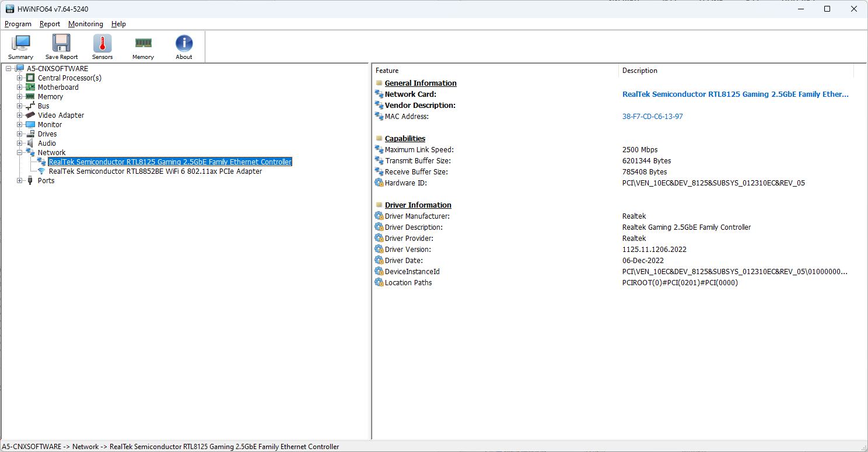868x452 pixels.
Task: Click the A5-CNXSOFTWARE computer icon
Action: click(x=19, y=68)
